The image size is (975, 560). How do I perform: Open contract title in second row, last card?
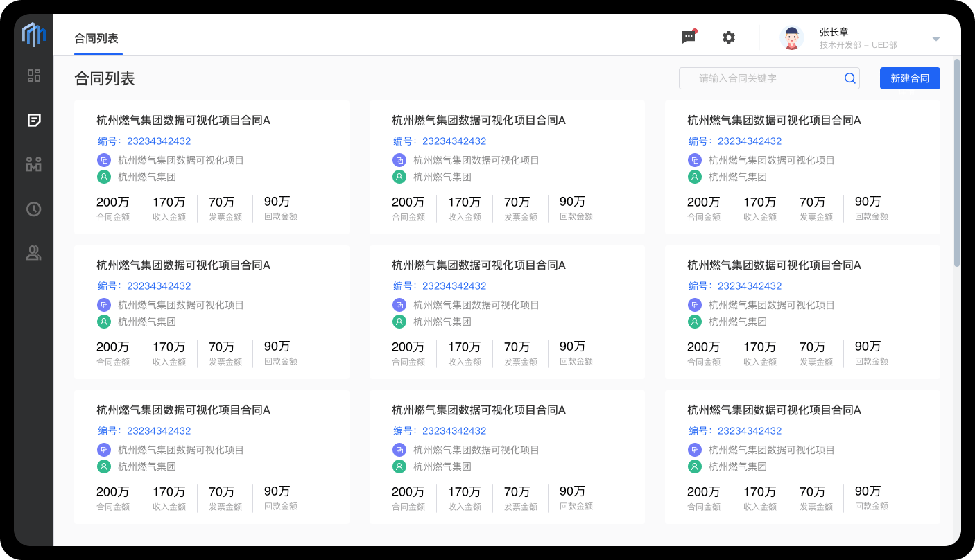pyautogui.click(x=774, y=265)
